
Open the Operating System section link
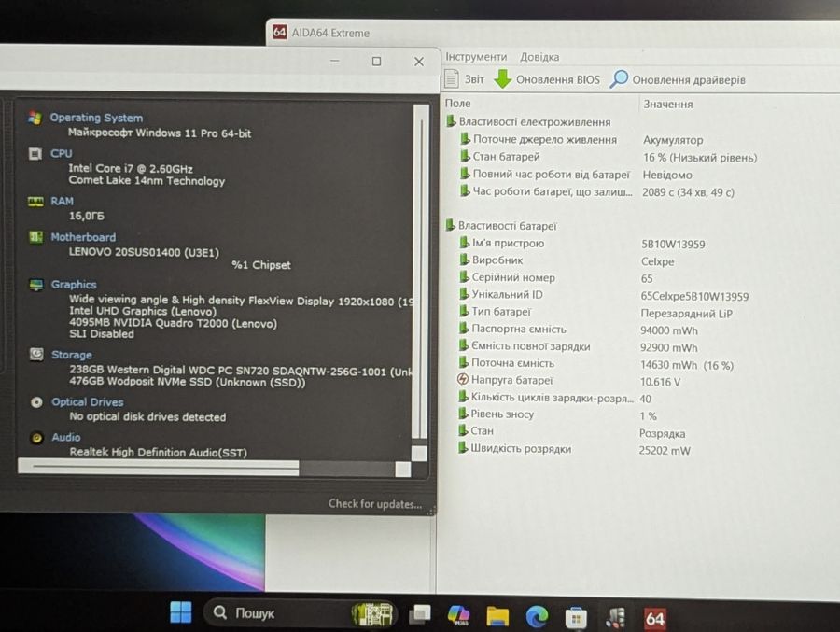point(96,118)
